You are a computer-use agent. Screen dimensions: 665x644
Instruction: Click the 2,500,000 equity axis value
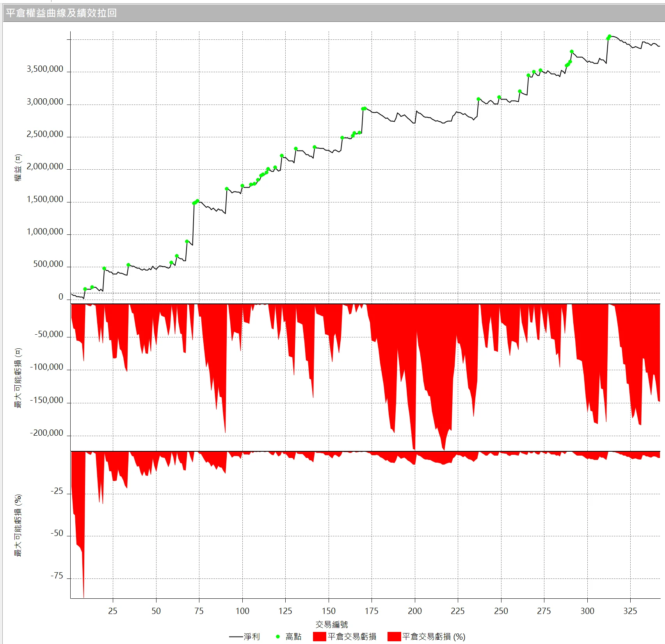tap(45, 135)
